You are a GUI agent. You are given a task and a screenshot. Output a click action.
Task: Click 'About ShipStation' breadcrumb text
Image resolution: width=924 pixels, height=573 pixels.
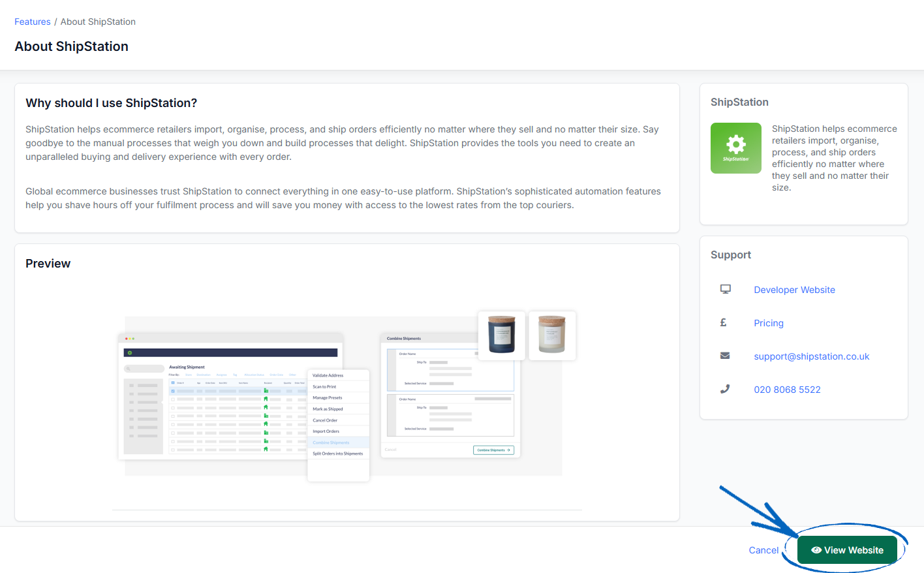pos(98,22)
